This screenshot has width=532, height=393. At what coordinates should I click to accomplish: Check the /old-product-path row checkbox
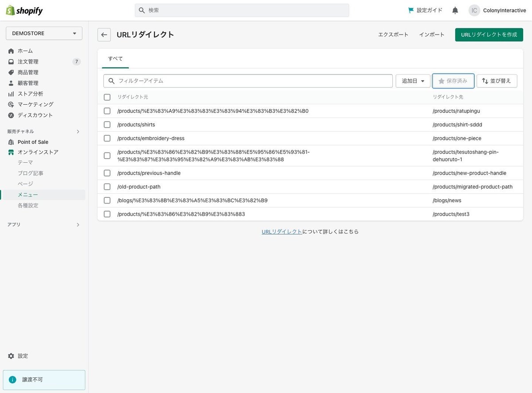pyautogui.click(x=107, y=187)
